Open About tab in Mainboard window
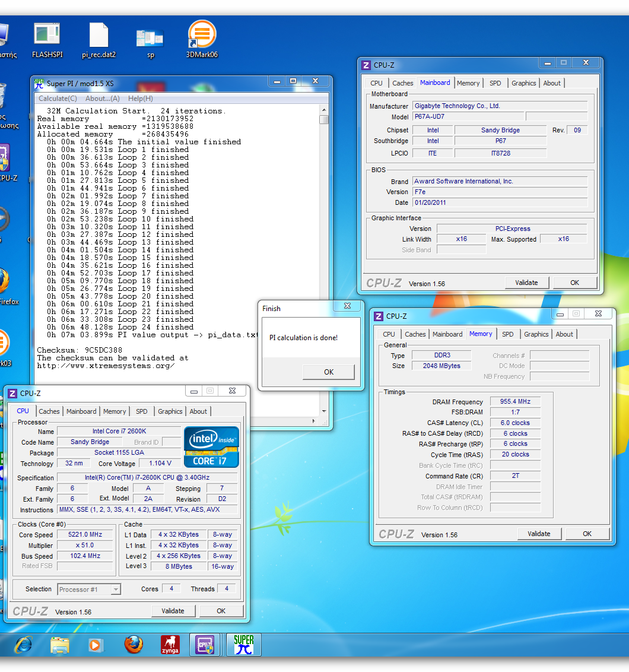The width and height of the screenshot is (629, 672). [x=552, y=83]
